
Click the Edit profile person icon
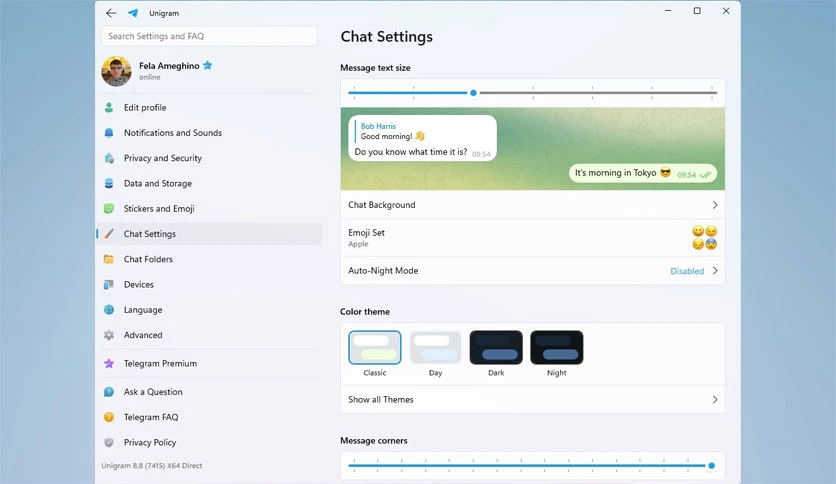tap(109, 108)
